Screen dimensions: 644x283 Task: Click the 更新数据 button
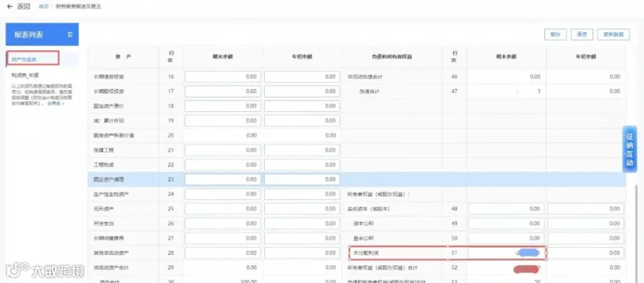pyautogui.click(x=614, y=34)
